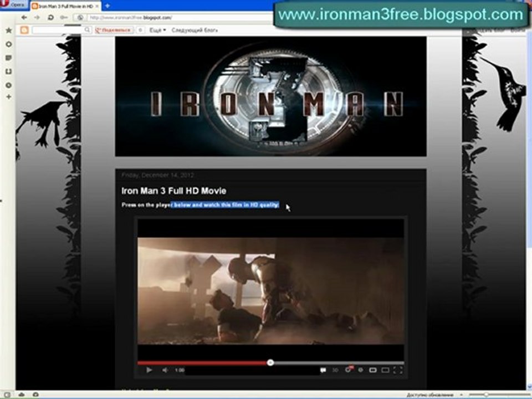Image resolution: width=532 pixels, height=399 pixels.
Task: Click the Доступно обновление status notice
Action: pos(430,395)
